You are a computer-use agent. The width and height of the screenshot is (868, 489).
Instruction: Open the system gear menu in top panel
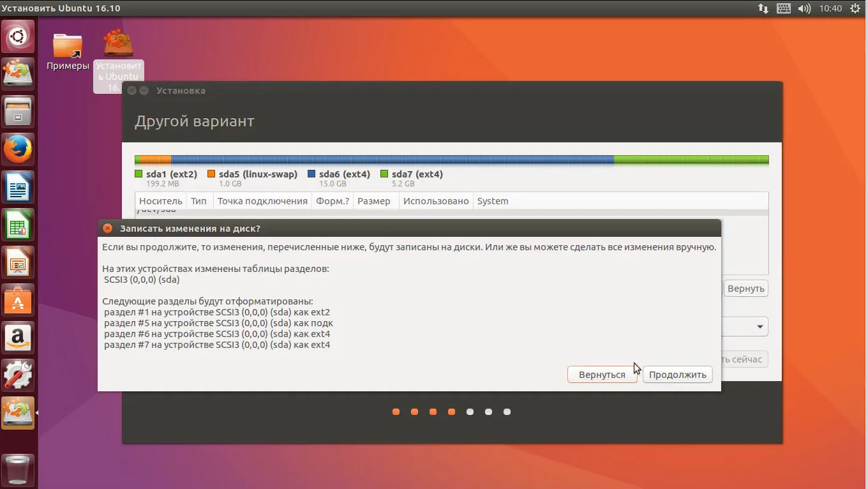(855, 8)
